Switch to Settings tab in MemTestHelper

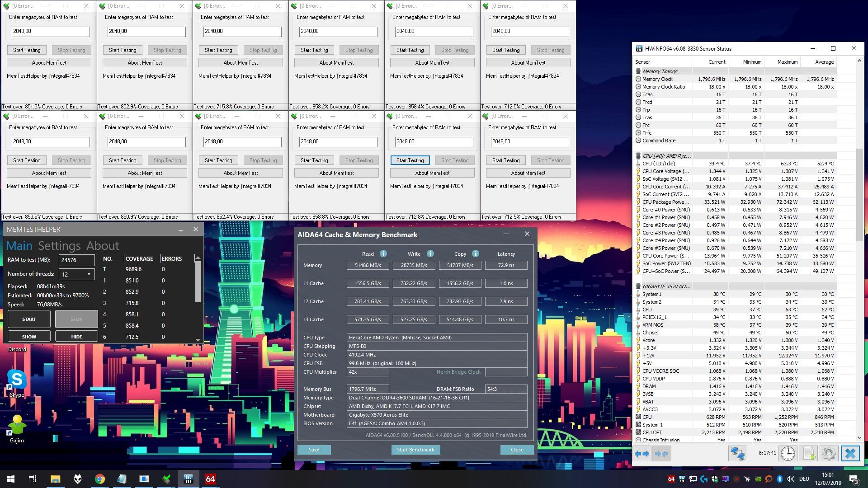click(x=59, y=246)
